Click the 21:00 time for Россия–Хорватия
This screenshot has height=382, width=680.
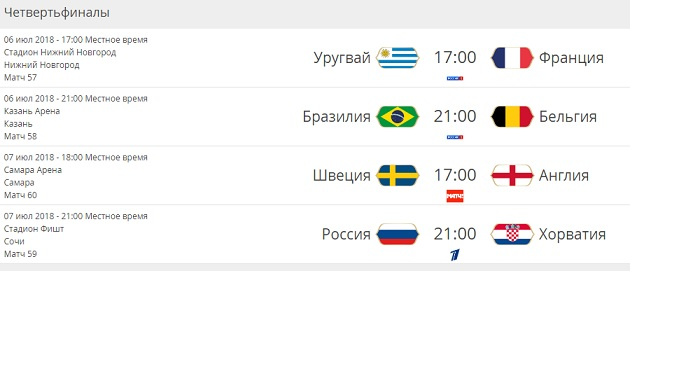coord(455,234)
